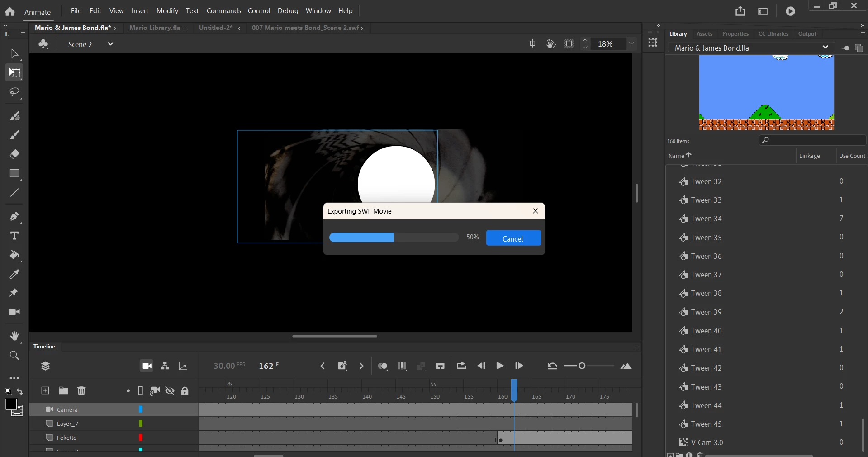Open the Mario & James Bond.fla library dropdown
Screen dimensions: 868x457
tap(825, 48)
